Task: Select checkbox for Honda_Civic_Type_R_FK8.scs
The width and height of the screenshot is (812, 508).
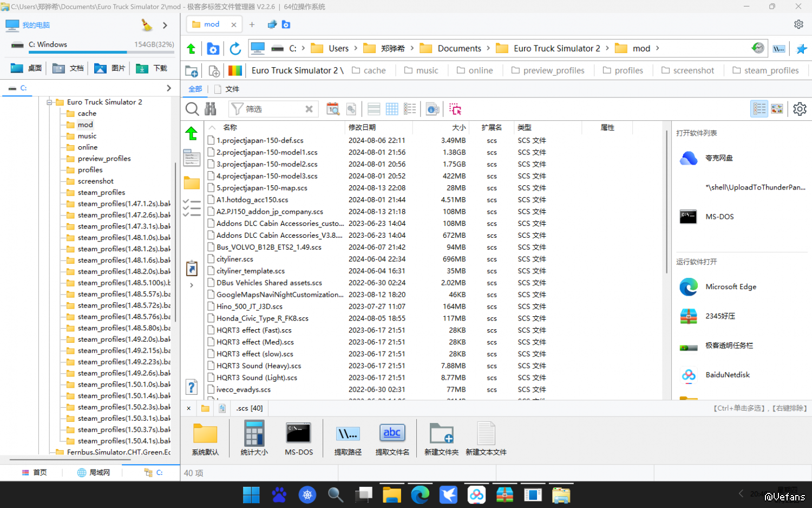Action: click(211, 318)
